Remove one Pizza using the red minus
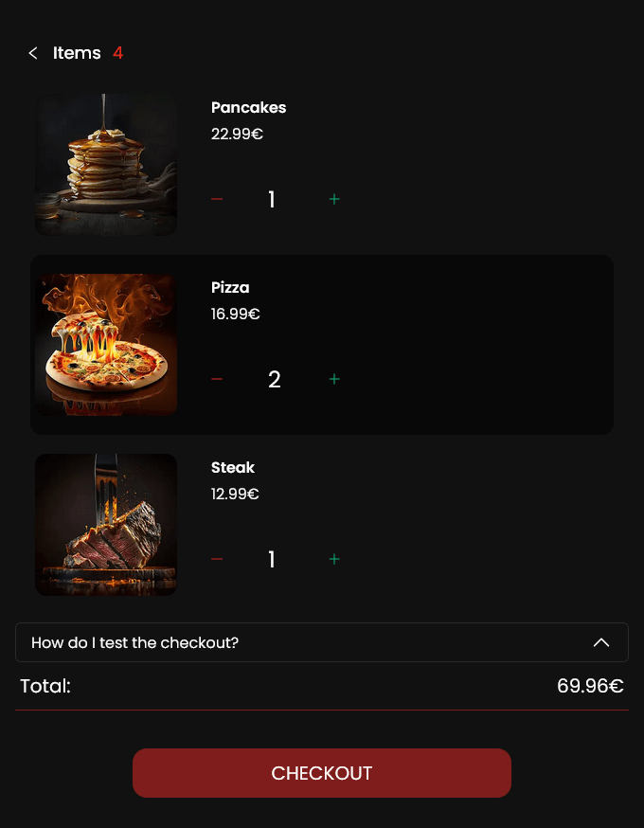Viewport: 644px width, 828px height. click(x=217, y=379)
